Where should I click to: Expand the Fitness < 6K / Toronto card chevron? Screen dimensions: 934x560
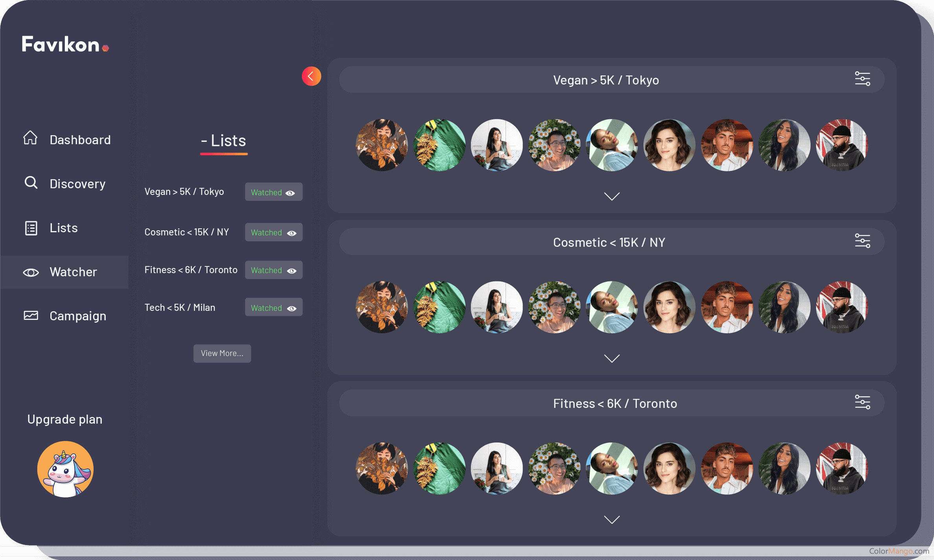[x=612, y=520]
